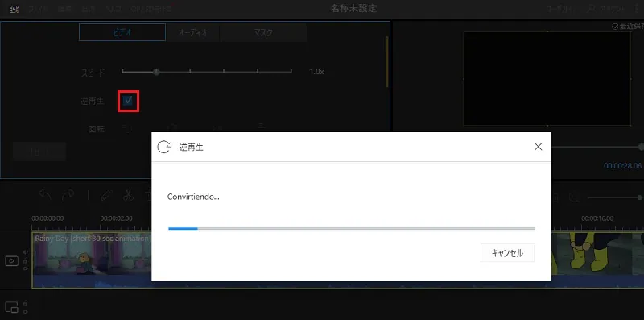Click the picture-in-picture track icon
Viewport: 644px width, 320px height.
pyautogui.click(x=11, y=307)
